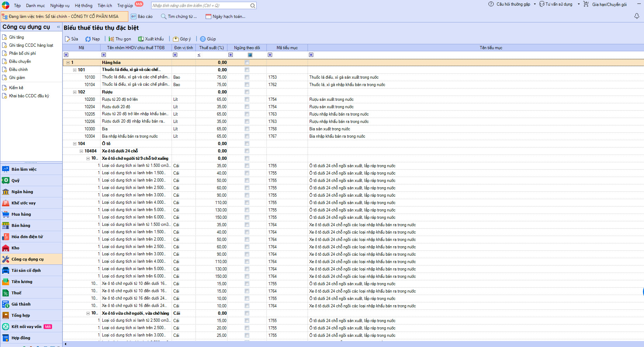This screenshot has height=347, width=644.
Task: Click the notification bell icon
Action: (x=637, y=16)
